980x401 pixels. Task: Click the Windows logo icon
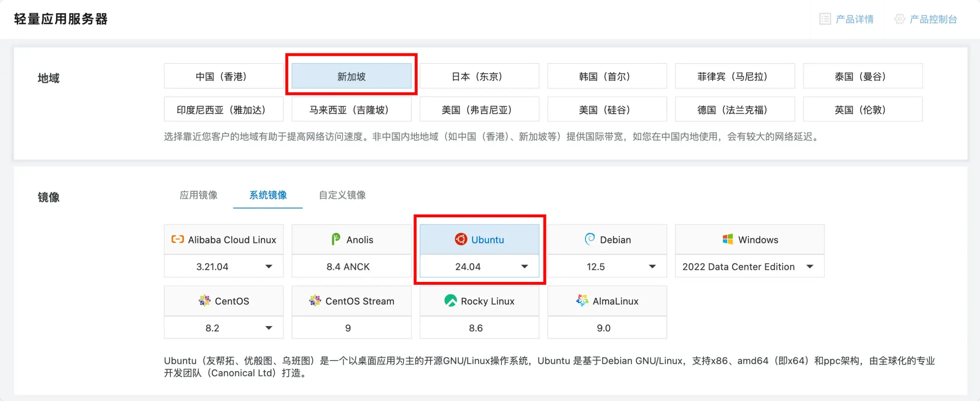coord(727,239)
